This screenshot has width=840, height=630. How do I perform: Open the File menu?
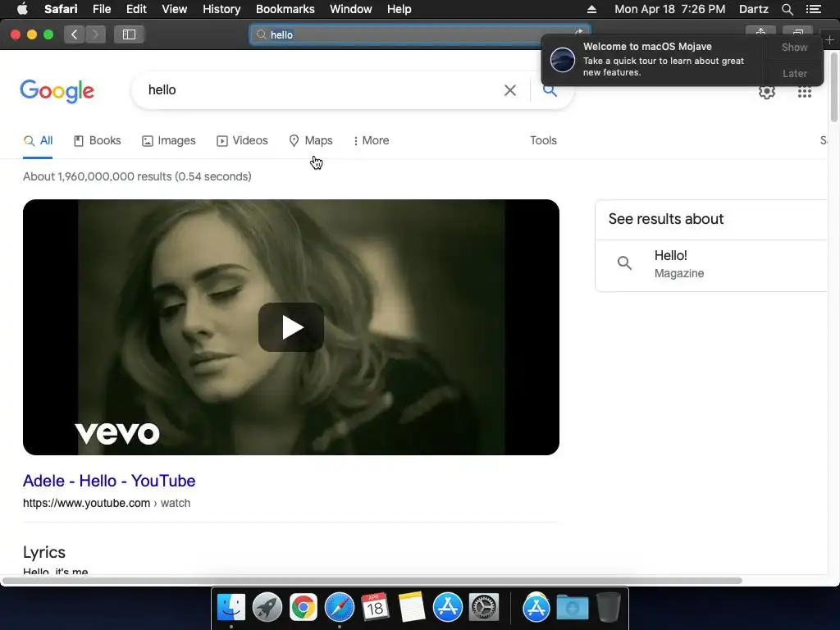pos(101,9)
